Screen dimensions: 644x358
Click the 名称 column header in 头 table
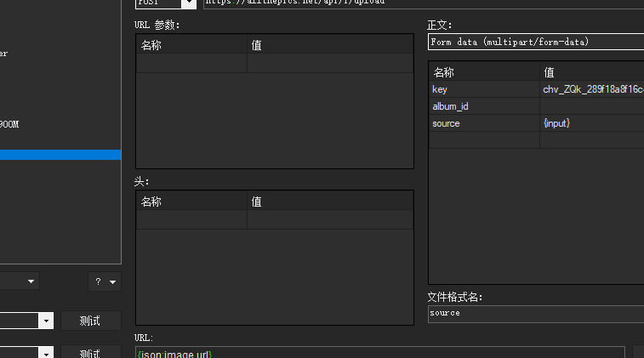coord(191,202)
